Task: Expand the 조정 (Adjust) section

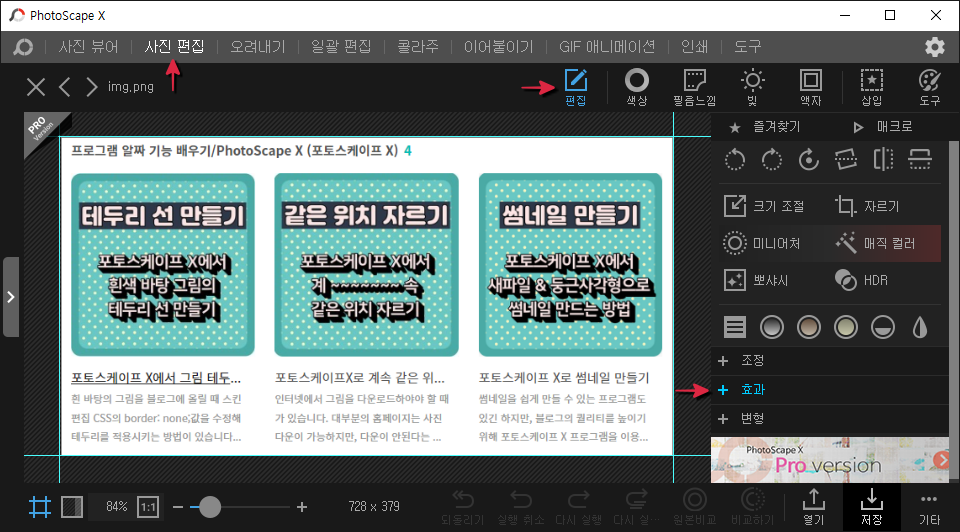Action: 830,361
